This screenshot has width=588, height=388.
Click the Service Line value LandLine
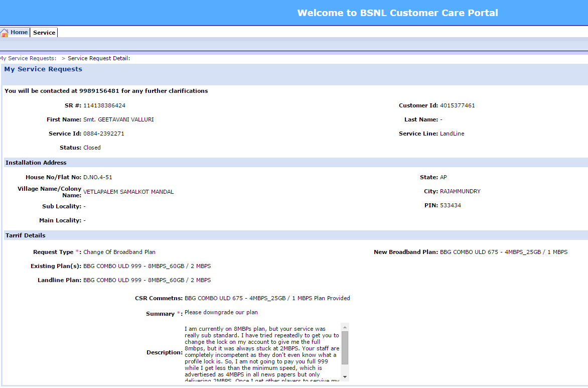452,134
